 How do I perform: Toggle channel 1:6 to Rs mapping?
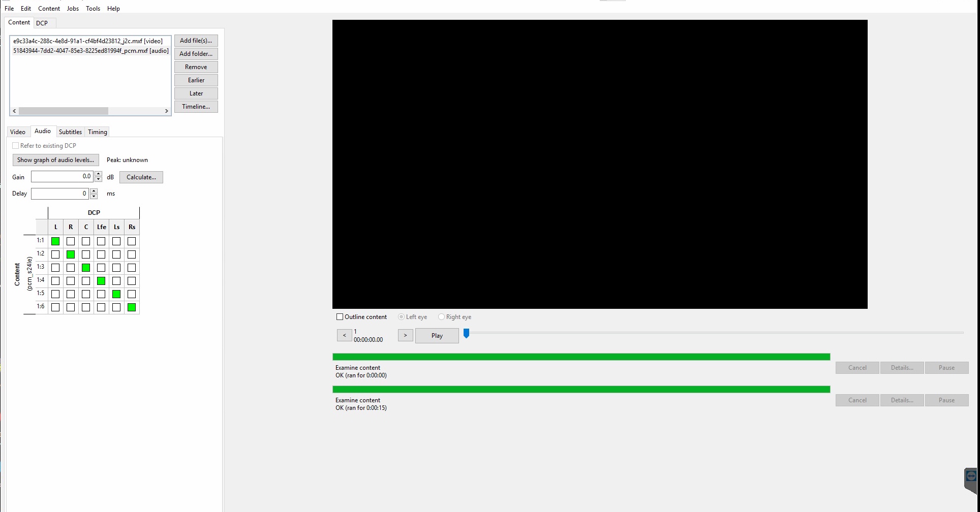(x=132, y=307)
